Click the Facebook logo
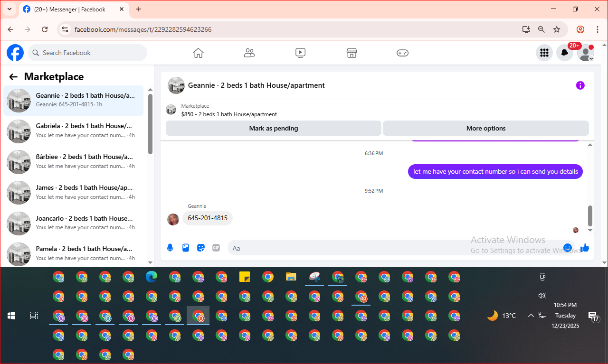This screenshot has height=364, width=608. click(x=15, y=53)
